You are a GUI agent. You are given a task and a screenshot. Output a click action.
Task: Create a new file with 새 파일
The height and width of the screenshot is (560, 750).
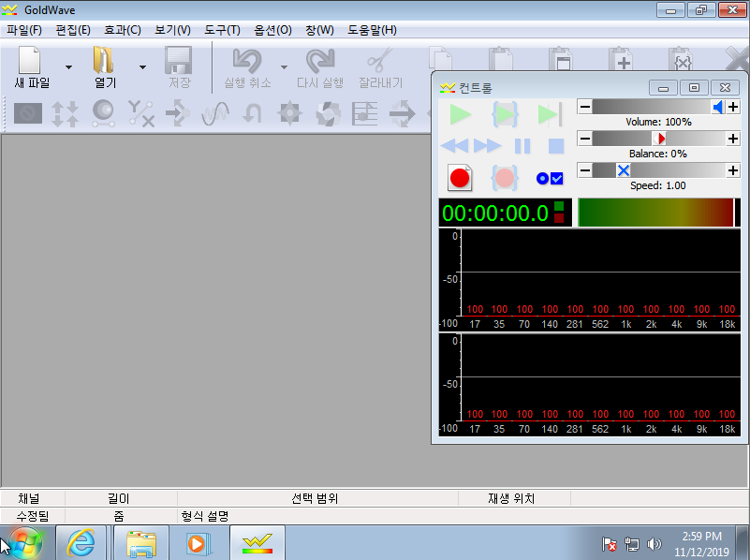click(x=31, y=67)
